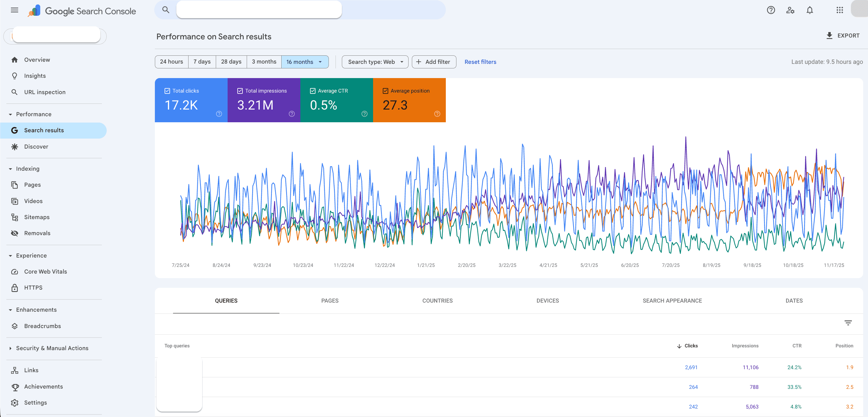Open the Core Web Vitals report

45,271
